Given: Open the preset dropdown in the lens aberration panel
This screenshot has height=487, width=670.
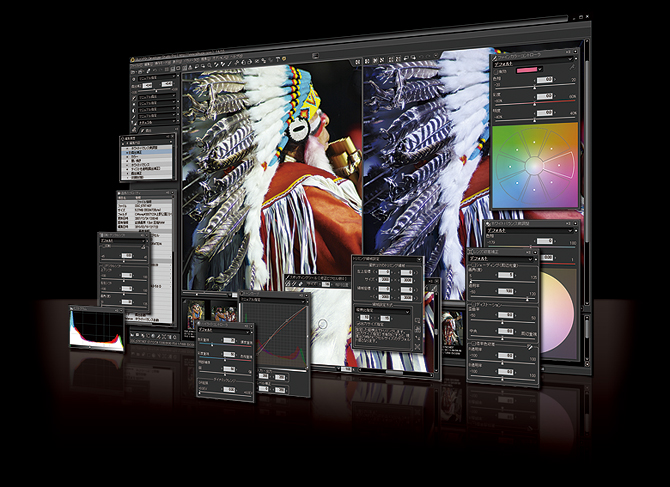Looking at the screenshot, I should point(500,258).
